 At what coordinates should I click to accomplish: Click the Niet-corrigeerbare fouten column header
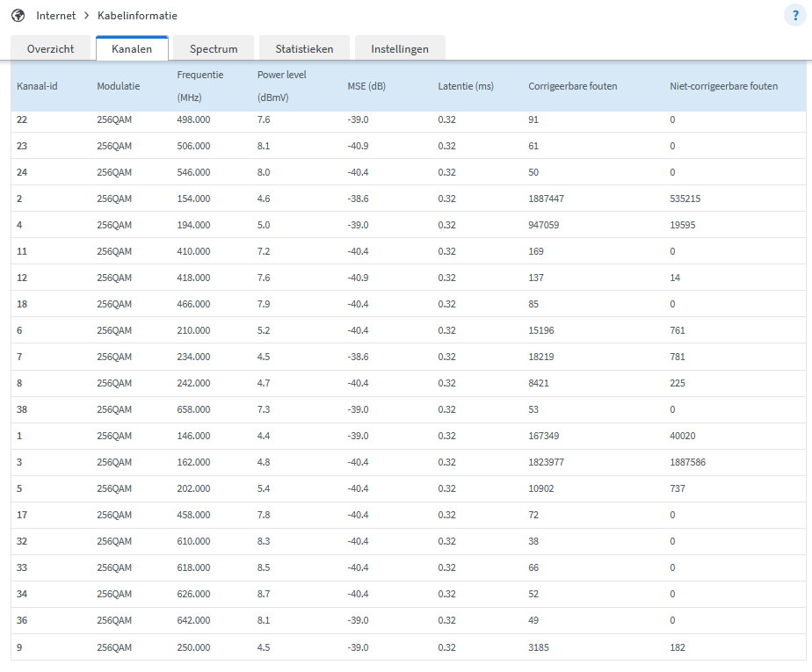(723, 86)
